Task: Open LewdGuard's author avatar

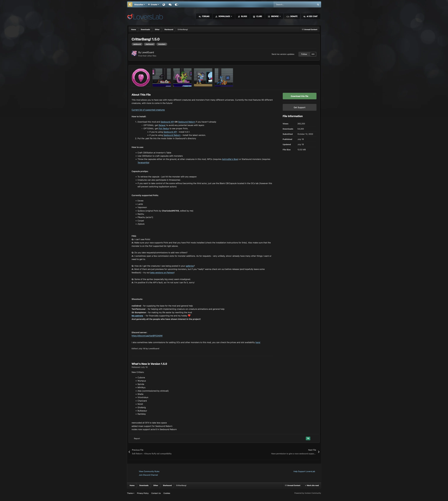Action: click(134, 54)
